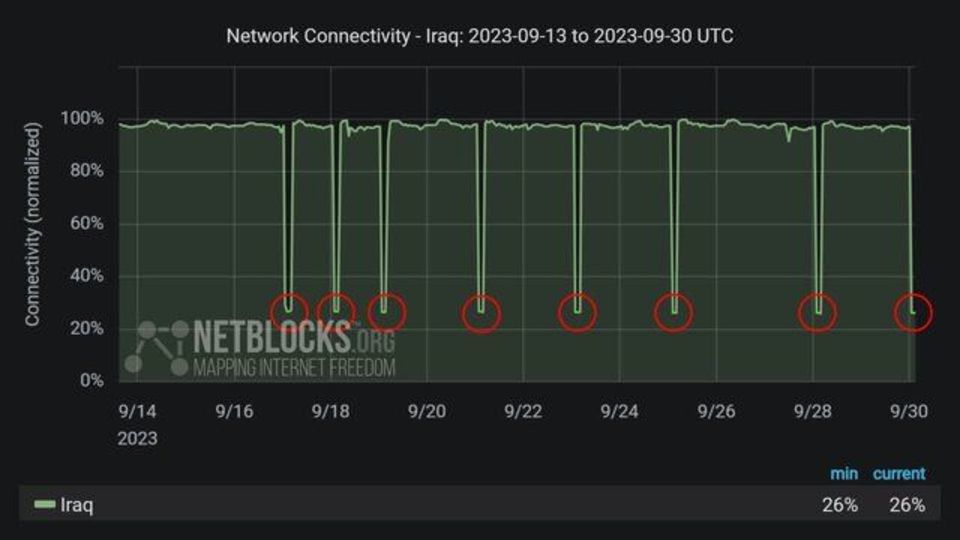Select the red circle just after 9/18
The width and height of the screenshot is (960, 540).
click(336, 311)
